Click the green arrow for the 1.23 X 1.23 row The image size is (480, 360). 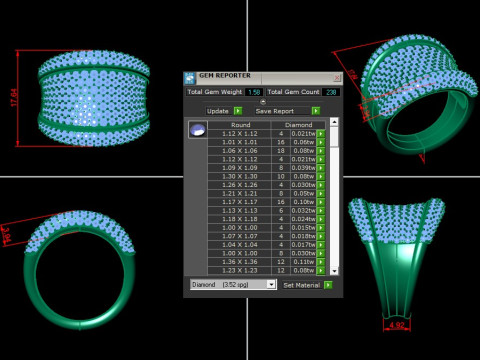coord(321,270)
